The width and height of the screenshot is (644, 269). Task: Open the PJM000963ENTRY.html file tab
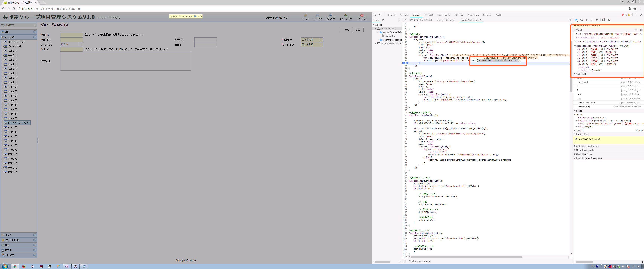point(420,20)
